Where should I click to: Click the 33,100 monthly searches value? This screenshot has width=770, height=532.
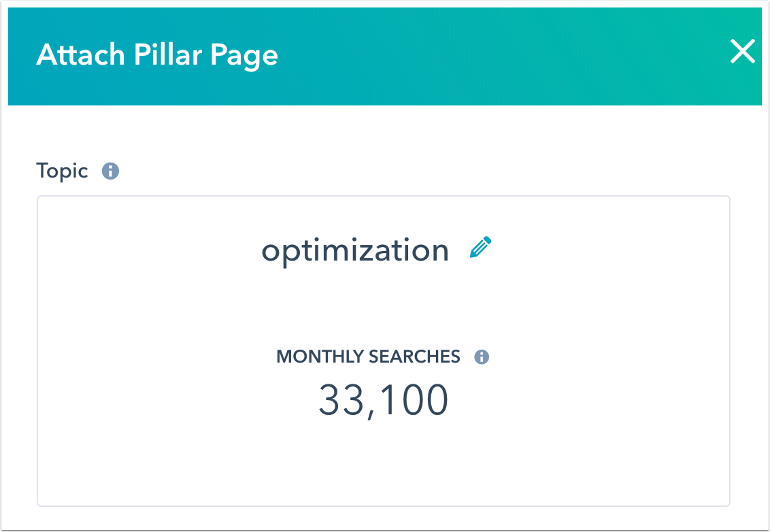pos(383,400)
